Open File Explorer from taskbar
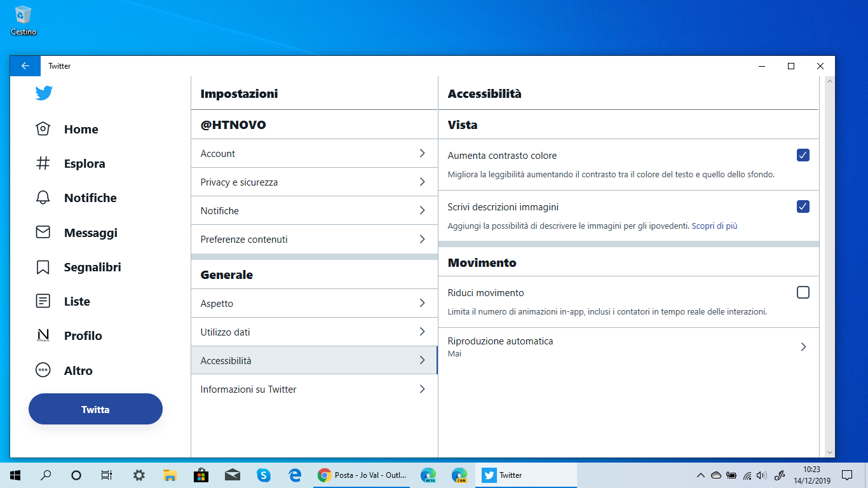868x488 pixels. click(170, 475)
